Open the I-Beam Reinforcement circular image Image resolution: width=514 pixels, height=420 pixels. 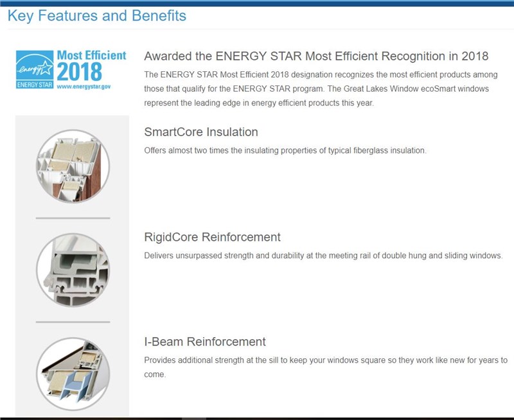pos(73,374)
